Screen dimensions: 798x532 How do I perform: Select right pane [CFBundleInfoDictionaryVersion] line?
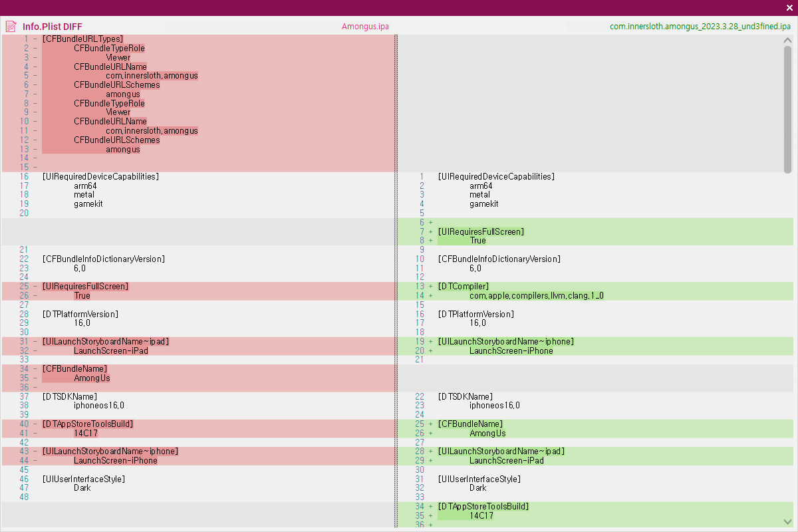[499, 259]
